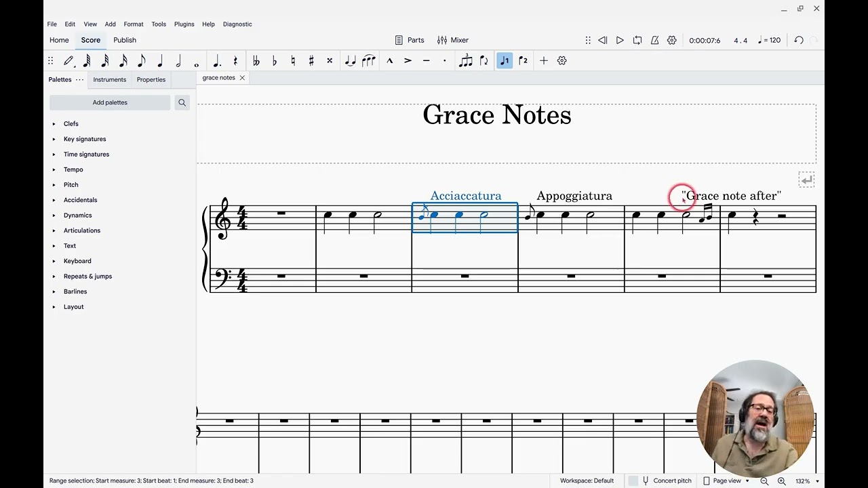This screenshot has width=868, height=488.
Task: Add a tie to the note
Action: [x=350, y=61]
